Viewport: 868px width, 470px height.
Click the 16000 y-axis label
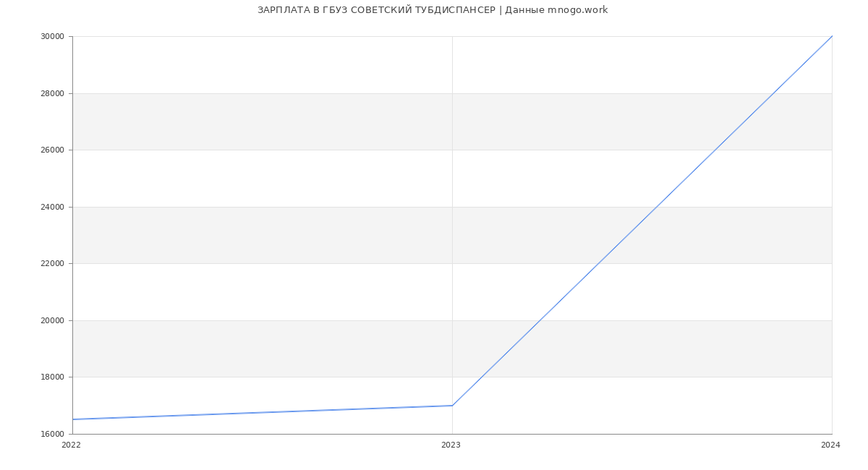pyautogui.click(x=52, y=434)
